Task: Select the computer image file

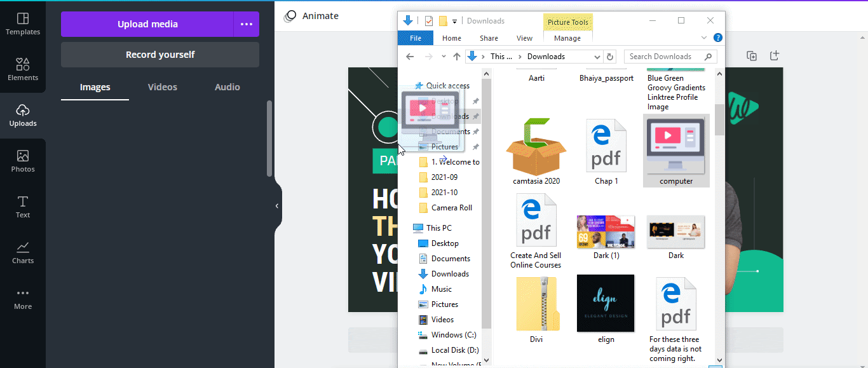Action: tap(676, 151)
